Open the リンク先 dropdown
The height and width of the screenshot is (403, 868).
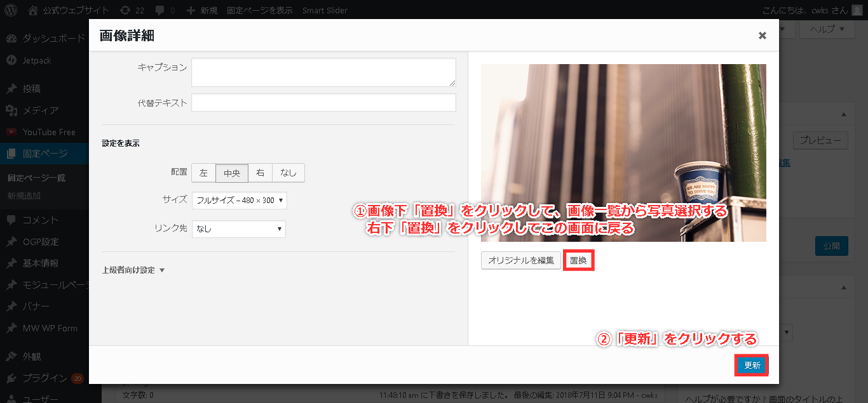[x=239, y=229]
